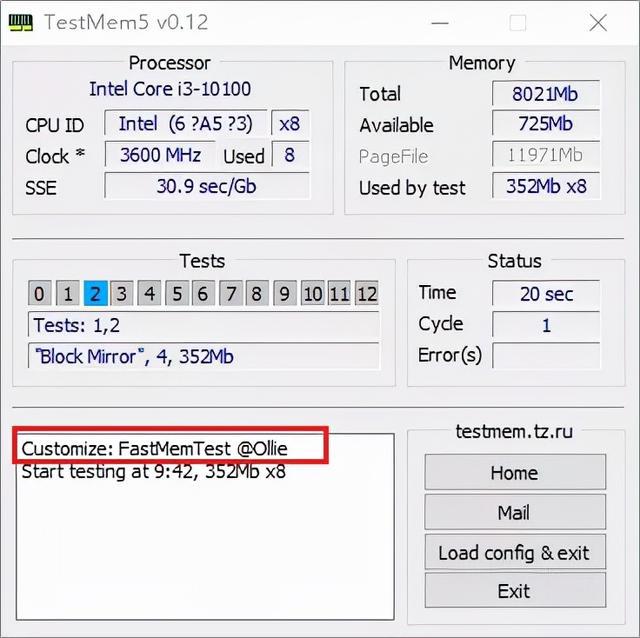
Task: Open the Home page button
Action: click(x=515, y=472)
